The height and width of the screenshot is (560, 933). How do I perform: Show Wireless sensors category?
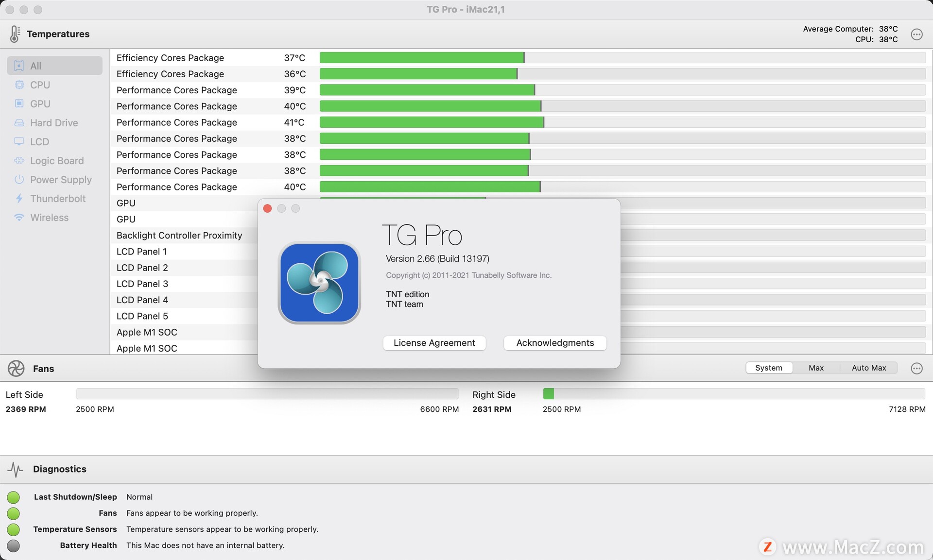click(54, 217)
